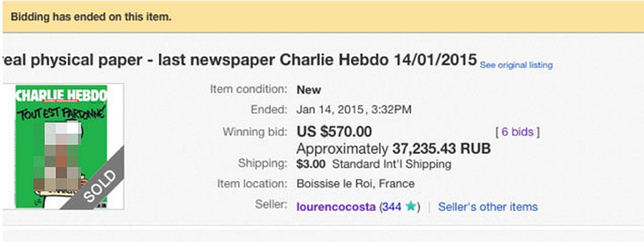
Task: Click the $3.00 shipping cost
Action: click(311, 164)
